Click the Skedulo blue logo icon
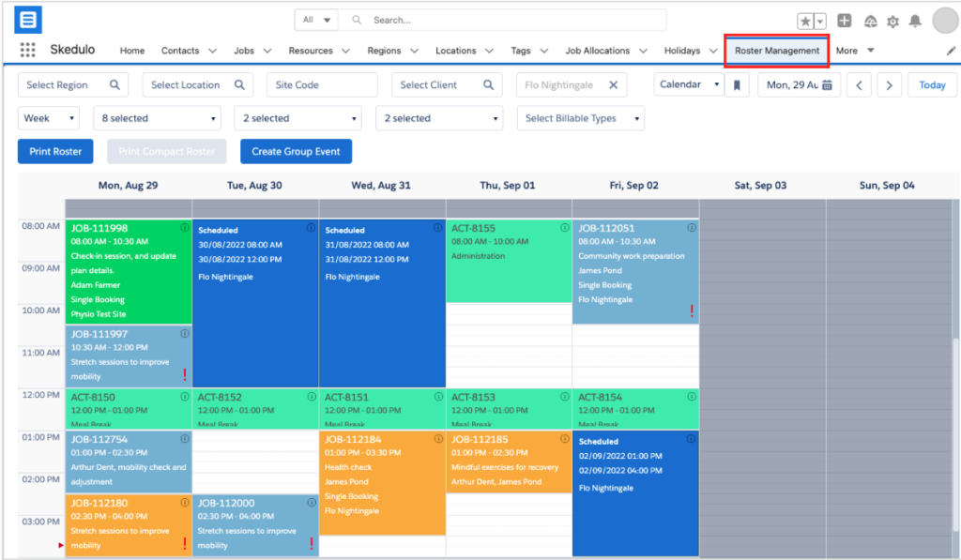Screen dimensions: 961x560 tap(28, 20)
